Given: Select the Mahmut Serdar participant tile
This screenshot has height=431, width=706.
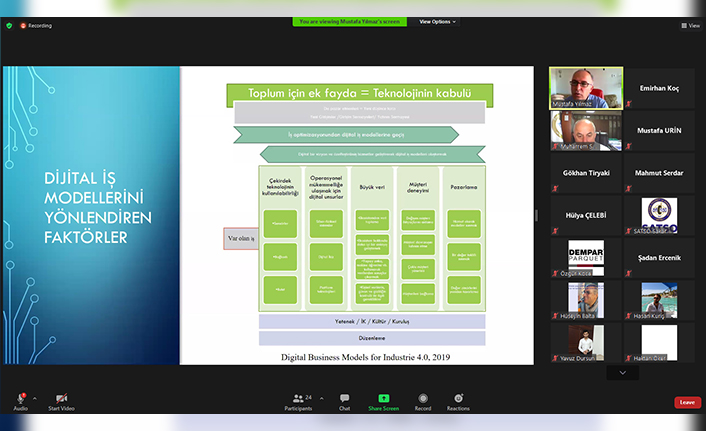Looking at the screenshot, I should pos(659,173).
